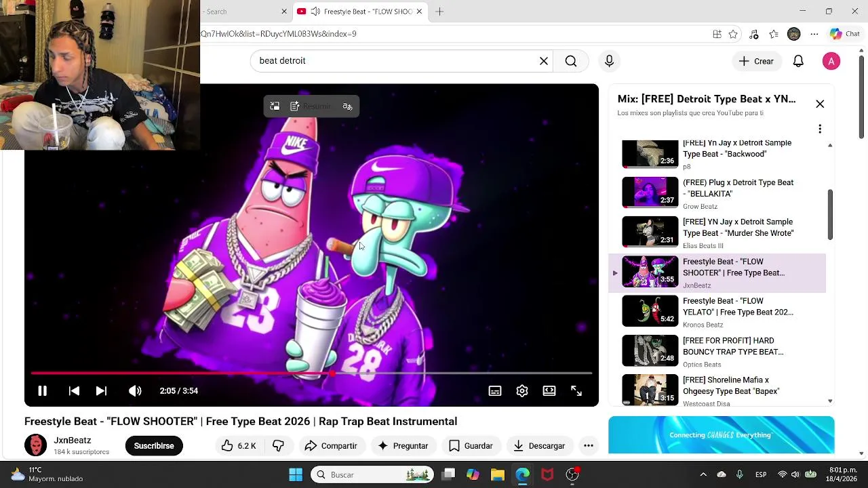The image size is (868, 488).
Task: Close the Mix playlist panel
Action: [820, 104]
